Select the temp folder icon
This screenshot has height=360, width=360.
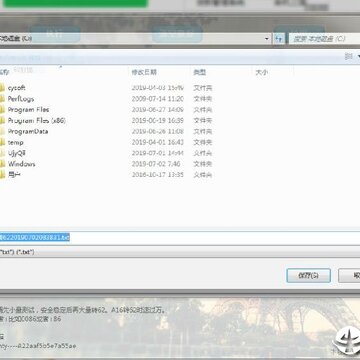coord(2,142)
